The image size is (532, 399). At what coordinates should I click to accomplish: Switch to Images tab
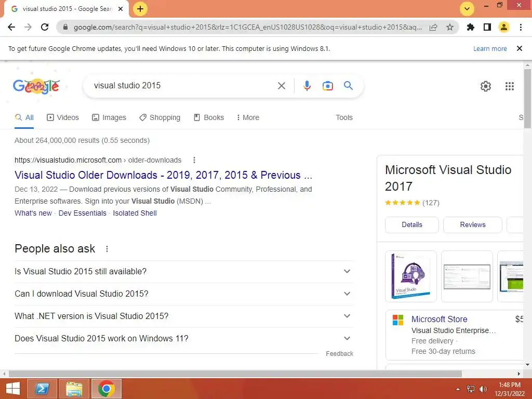click(109, 117)
